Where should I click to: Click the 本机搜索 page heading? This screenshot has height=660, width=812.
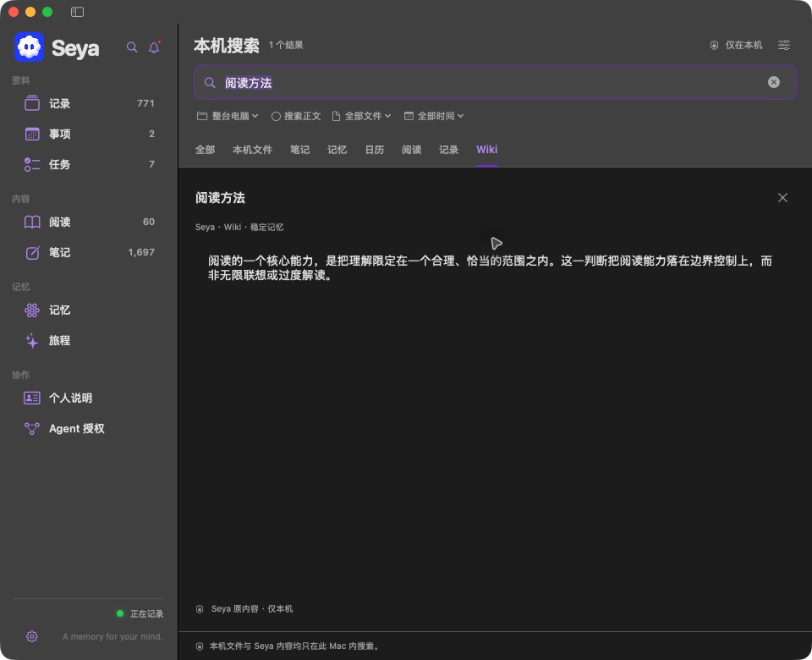227,46
